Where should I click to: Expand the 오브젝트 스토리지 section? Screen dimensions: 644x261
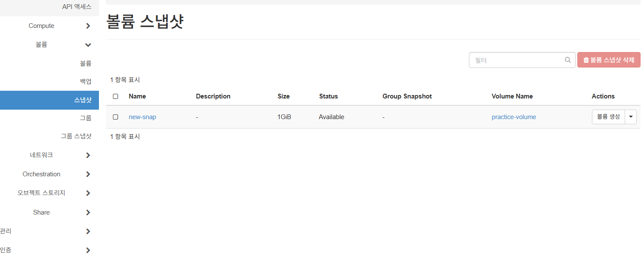(x=88, y=193)
